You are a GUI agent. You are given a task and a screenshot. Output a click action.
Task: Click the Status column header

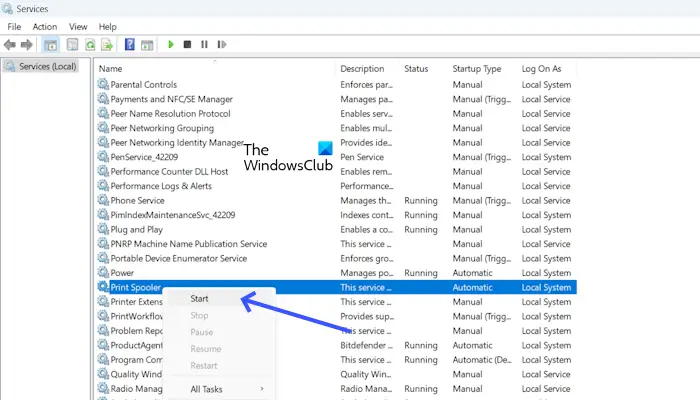(x=416, y=68)
